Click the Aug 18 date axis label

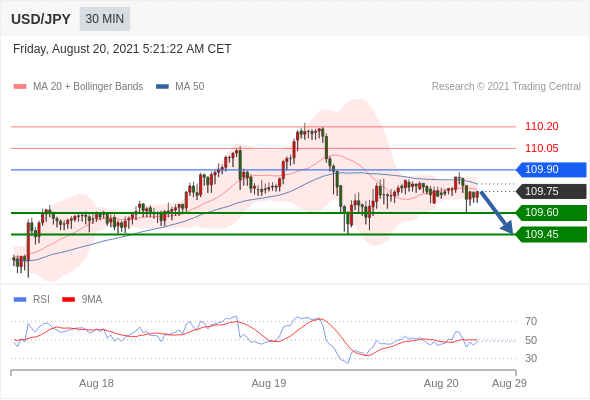(x=96, y=383)
